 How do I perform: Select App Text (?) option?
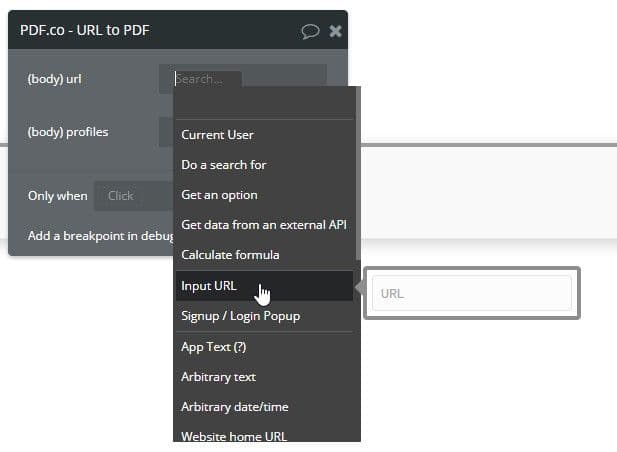click(213, 347)
